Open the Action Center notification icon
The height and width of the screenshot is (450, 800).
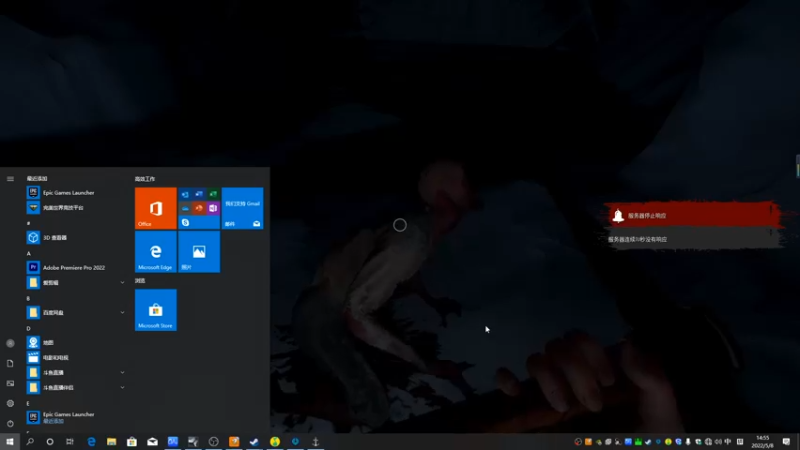tap(786, 441)
